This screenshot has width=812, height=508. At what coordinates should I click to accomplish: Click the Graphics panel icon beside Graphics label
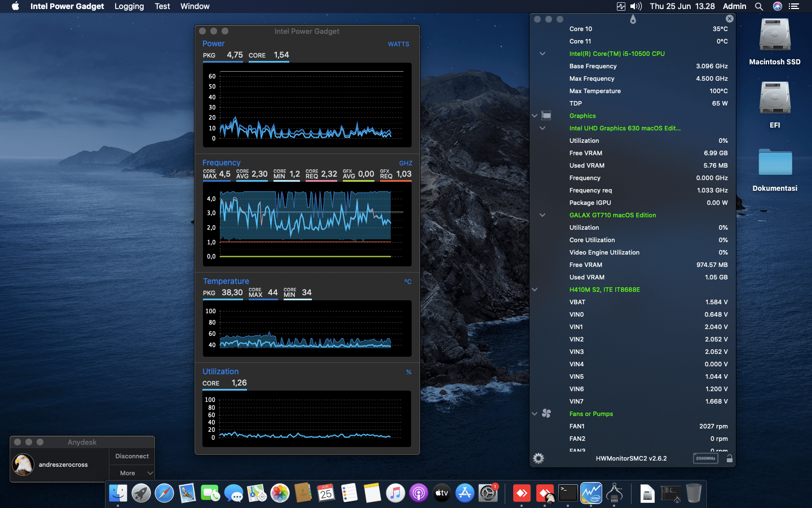pos(546,116)
